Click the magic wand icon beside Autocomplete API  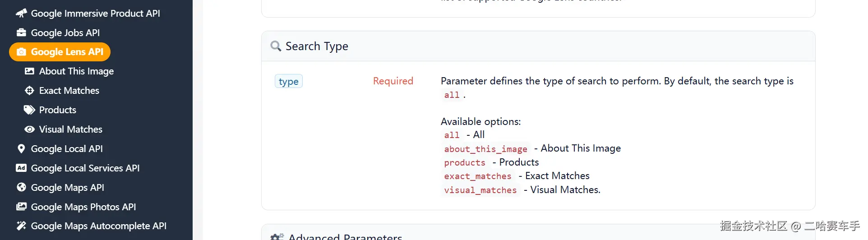coord(21,226)
